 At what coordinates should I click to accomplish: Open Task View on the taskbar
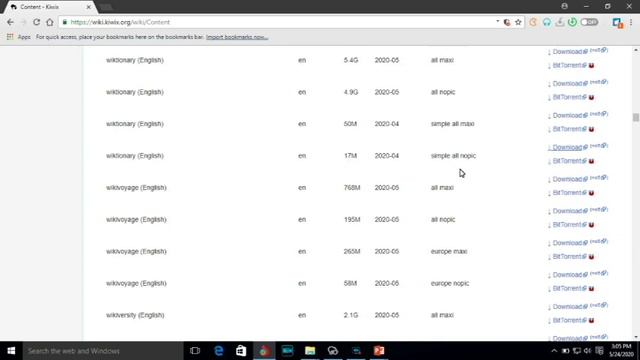pyautogui.click(x=195, y=351)
